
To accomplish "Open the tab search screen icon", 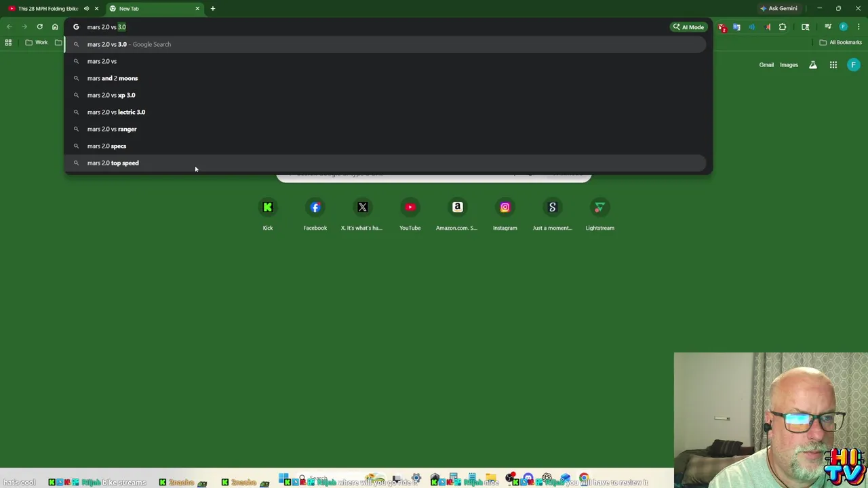I will 806,27.
